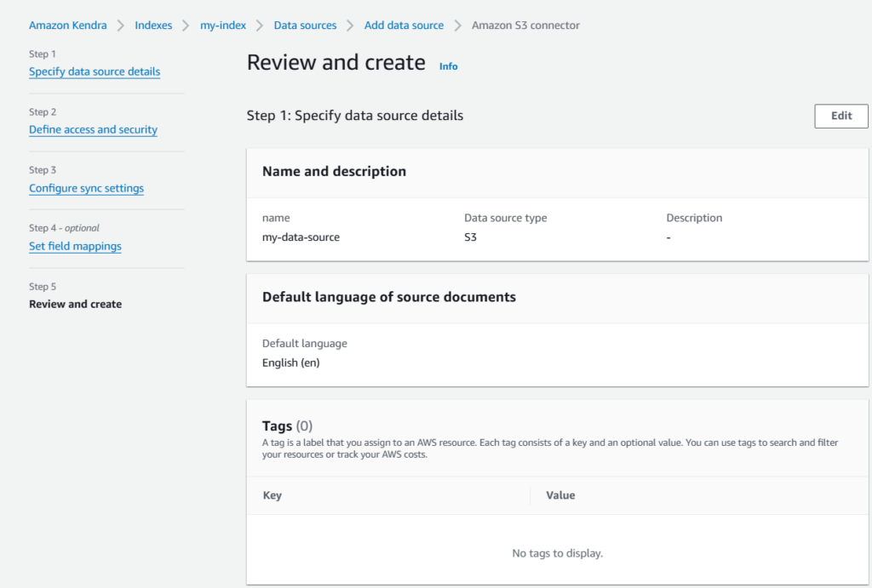Click the Key column header in Tags
The image size is (872, 588).
272,495
